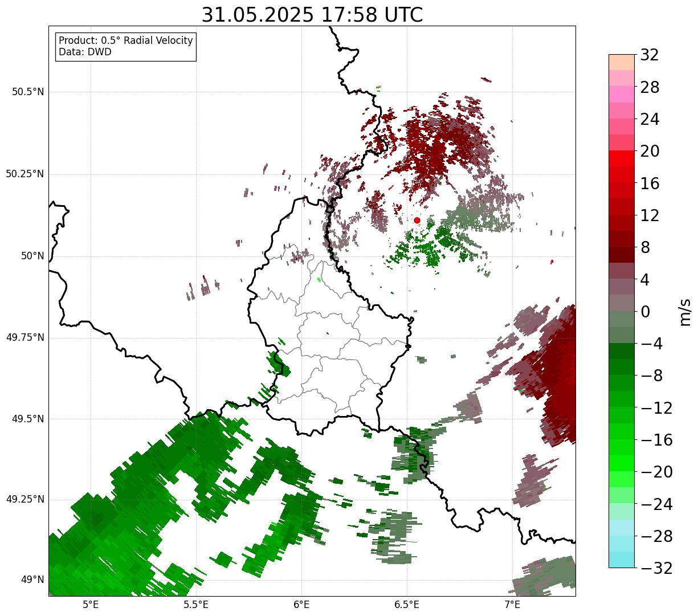Click the colorbar value 20
698x616 pixels.
point(650,151)
